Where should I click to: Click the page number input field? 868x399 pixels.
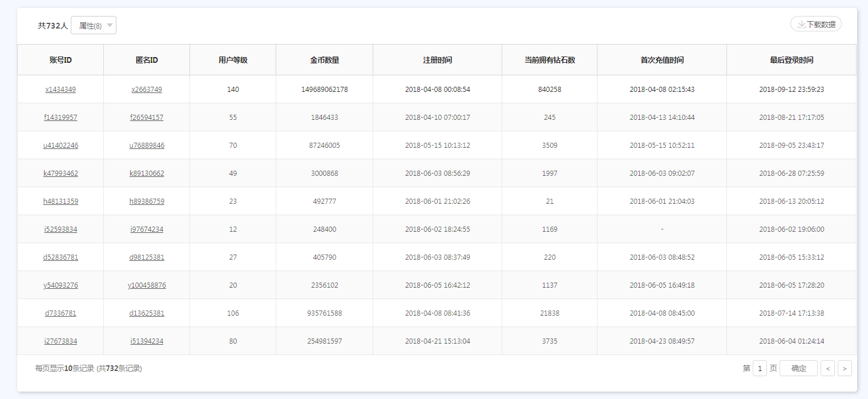(x=760, y=369)
